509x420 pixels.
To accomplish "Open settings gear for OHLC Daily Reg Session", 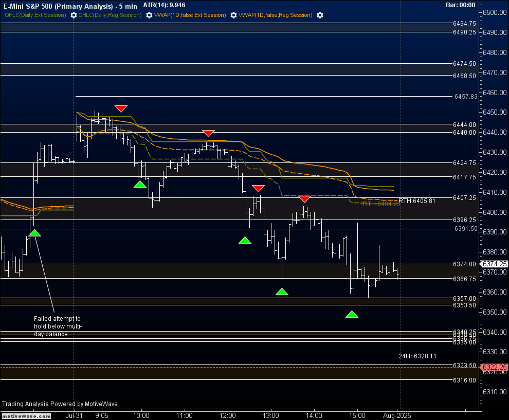I will click(149, 15).
